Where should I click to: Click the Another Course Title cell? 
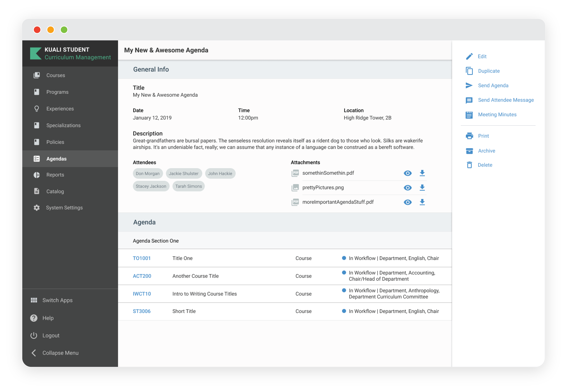pos(195,276)
